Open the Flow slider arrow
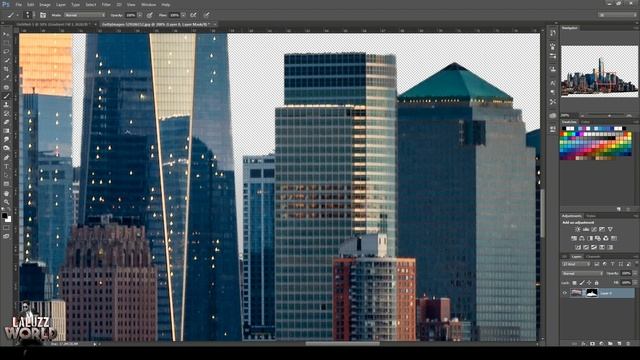The height and width of the screenshot is (360, 640). pyautogui.click(x=183, y=15)
